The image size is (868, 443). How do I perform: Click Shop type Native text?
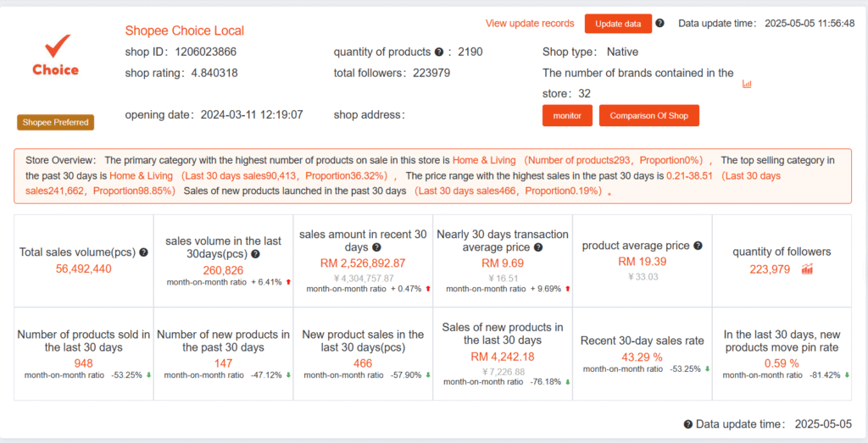pos(590,52)
